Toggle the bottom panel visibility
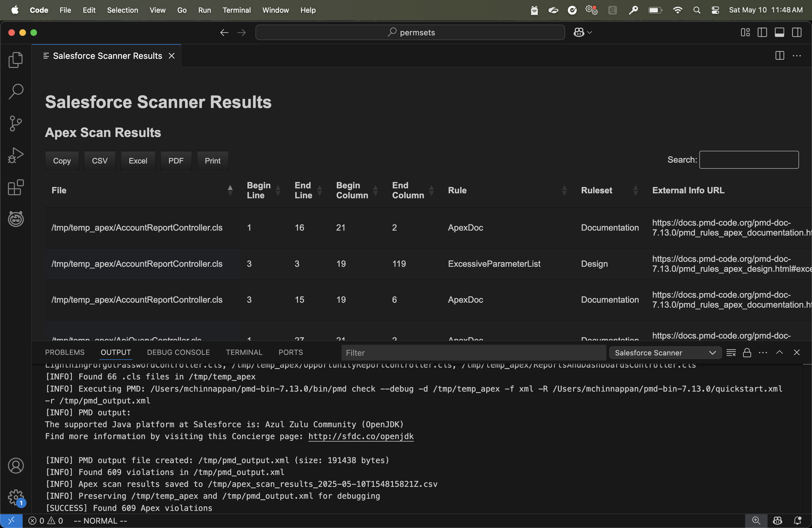This screenshot has height=528, width=812. 779,32
